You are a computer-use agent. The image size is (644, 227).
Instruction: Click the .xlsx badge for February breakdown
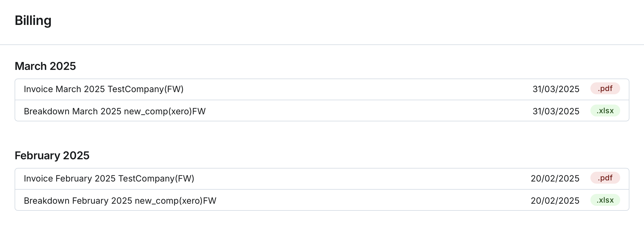tap(605, 200)
